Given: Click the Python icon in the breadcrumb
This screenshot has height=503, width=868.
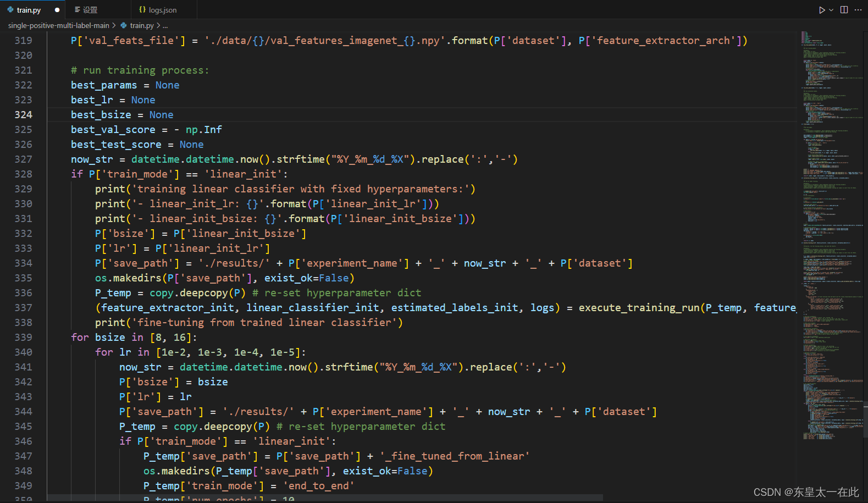Looking at the screenshot, I should point(123,25).
